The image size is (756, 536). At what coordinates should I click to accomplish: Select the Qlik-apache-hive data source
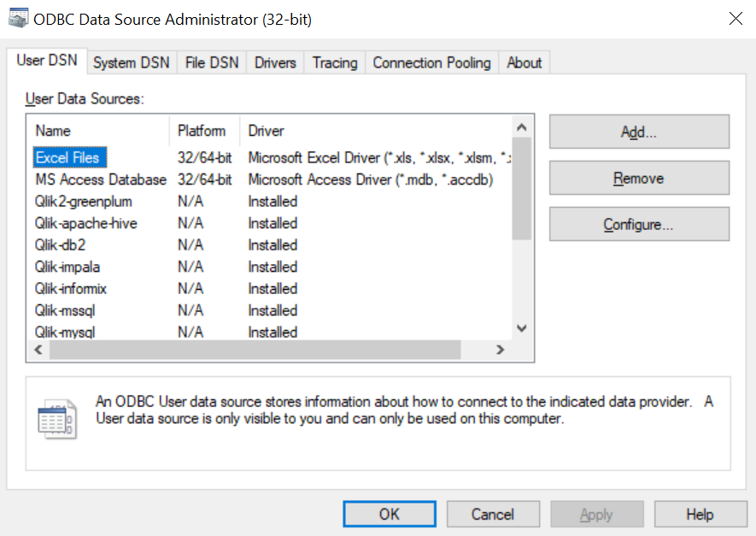point(85,223)
